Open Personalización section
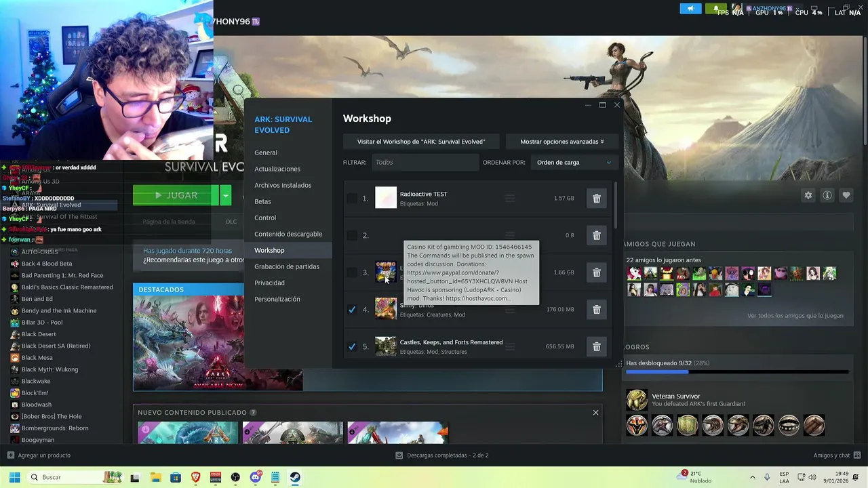The height and width of the screenshot is (488, 868). pos(277,299)
